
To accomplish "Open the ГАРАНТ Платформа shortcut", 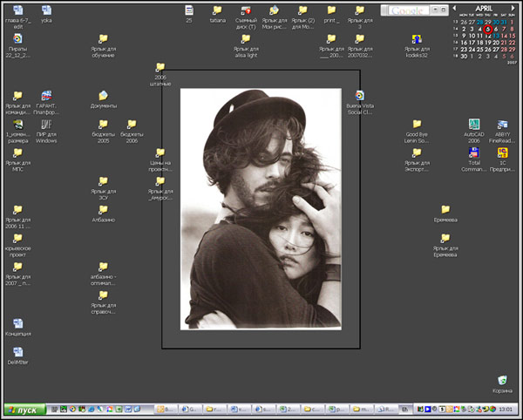I will point(46,96).
